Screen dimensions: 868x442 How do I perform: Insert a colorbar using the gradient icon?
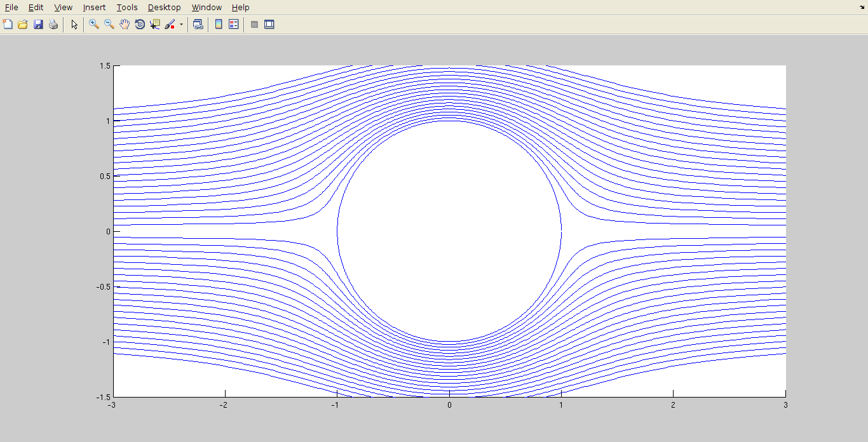coord(219,25)
